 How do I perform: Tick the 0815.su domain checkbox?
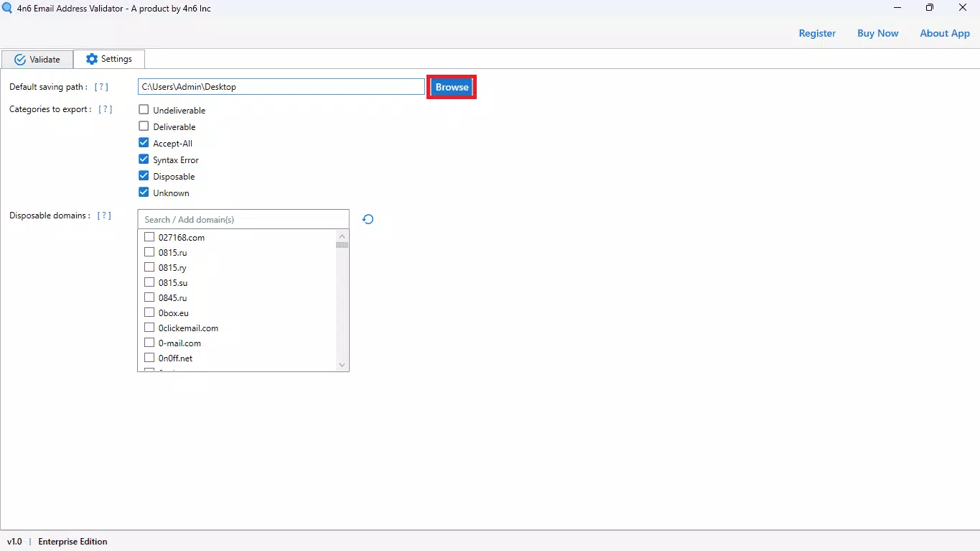pyautogui.click(x=149, y=282)
